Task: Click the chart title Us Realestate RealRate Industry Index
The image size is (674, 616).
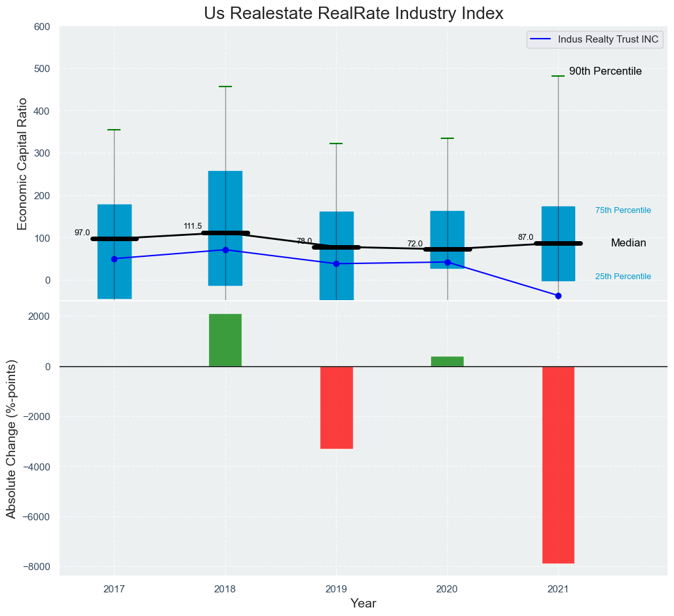Action: tap(353, 13)
